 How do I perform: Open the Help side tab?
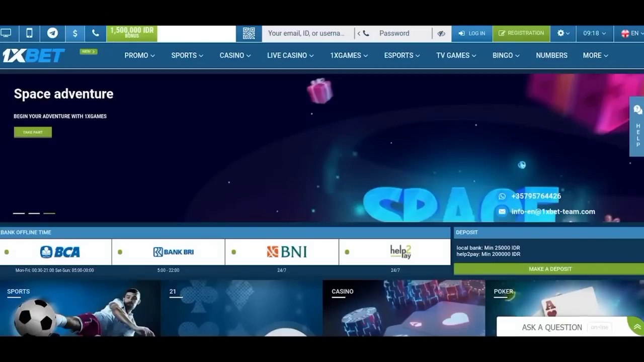click(x=637, y=126)
